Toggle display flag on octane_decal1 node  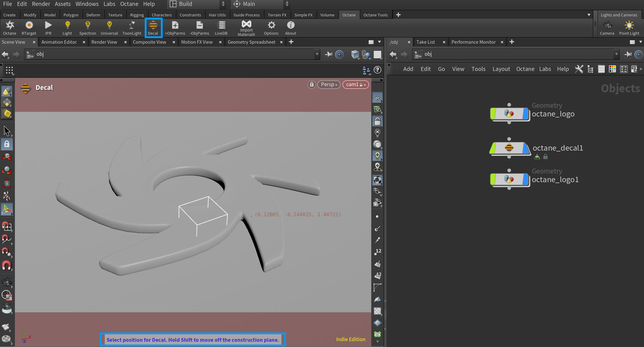pyautogui.click(x=526, y=148)
